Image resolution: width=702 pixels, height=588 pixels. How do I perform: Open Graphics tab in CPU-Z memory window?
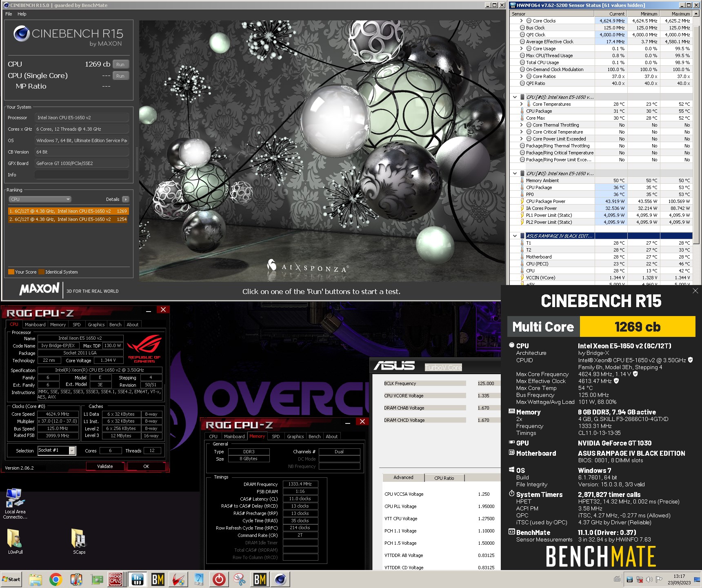(295, 437)
